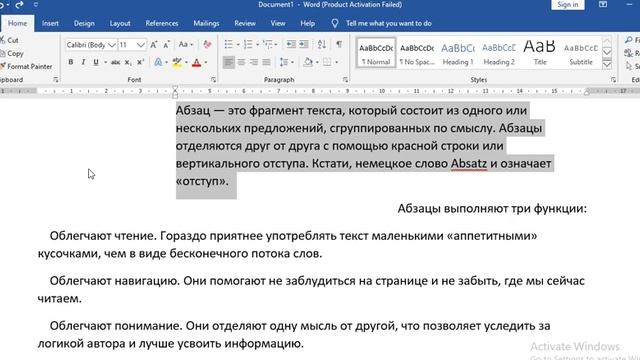Apply borders to paragraph
Viewport: 640px width, 360px height.
327,62
